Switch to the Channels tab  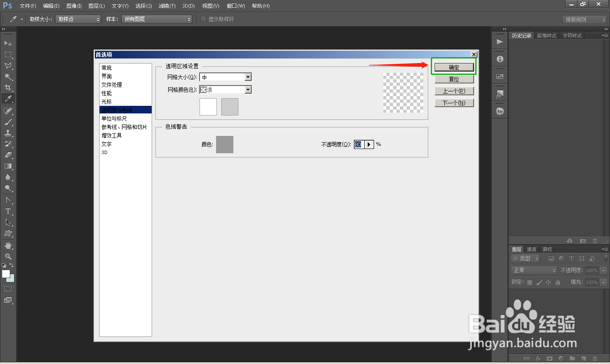tap(532, 249)
